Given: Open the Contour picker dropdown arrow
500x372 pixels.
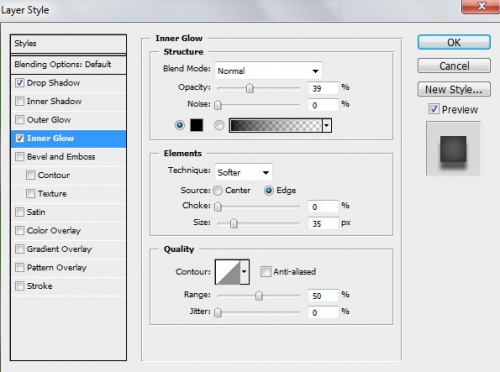Looking at the screenshot, I should (244, 272).
